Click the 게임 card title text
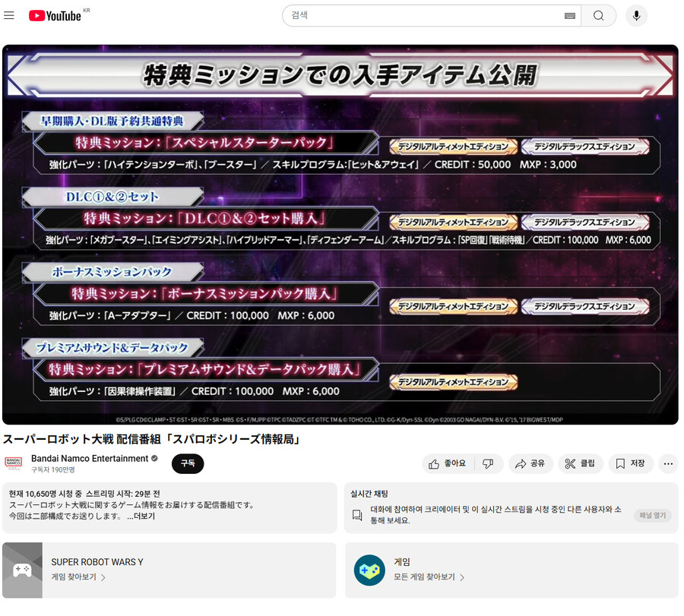684x616 pixels. tap(402, 561)
